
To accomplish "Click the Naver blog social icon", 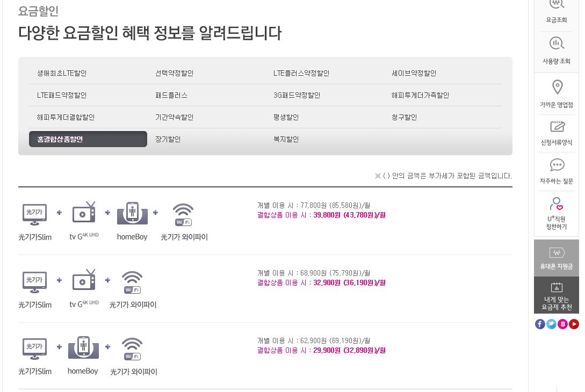I will tap(562, 324).
